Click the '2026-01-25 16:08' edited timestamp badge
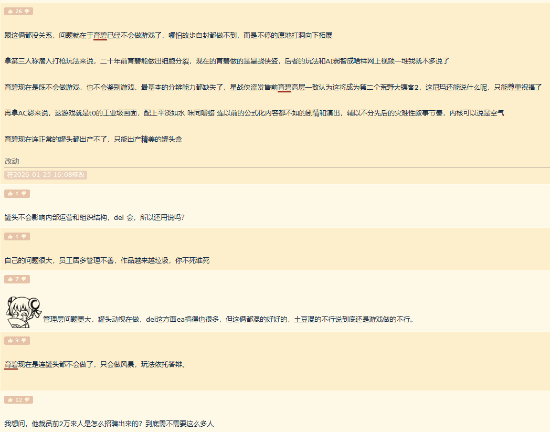The width and height of the screenshot is (550, 432). (x=46, y=175)
